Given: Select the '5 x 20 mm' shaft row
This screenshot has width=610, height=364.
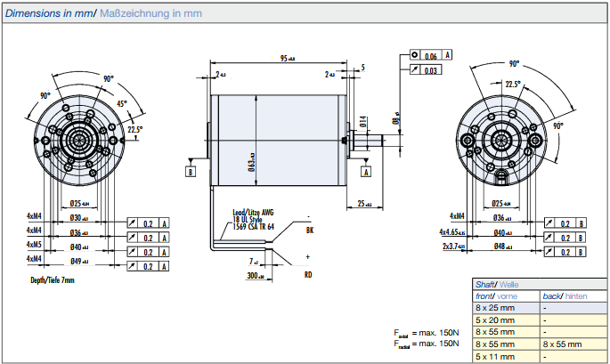Looking at the screenshot, I should click(x=494, y=320).
